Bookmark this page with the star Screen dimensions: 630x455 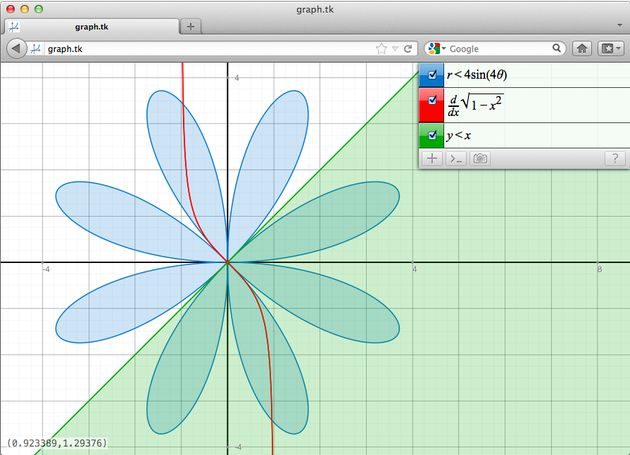pos(381,48)
